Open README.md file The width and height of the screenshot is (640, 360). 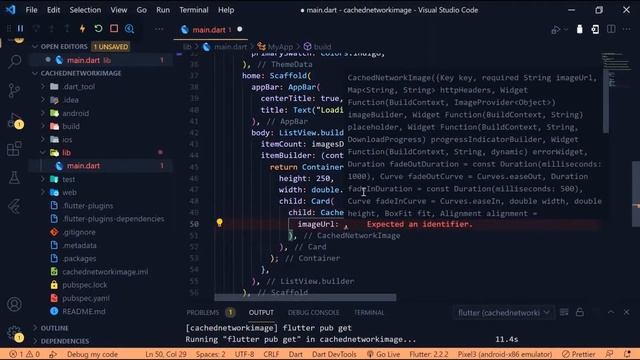pyautogui.click(x=84, y=311)
